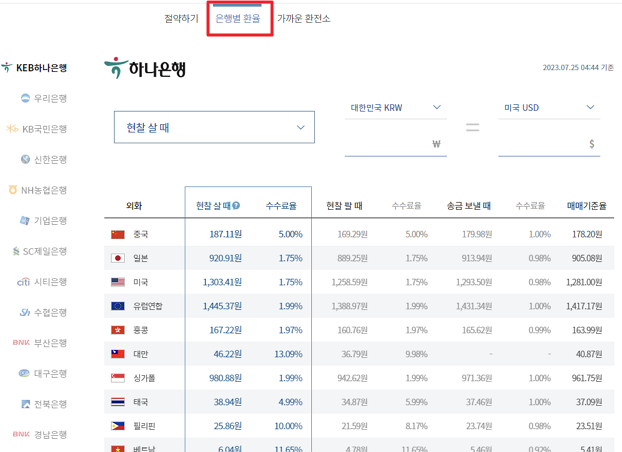
Task: Click the 현찰 팔 때 column header
Action: (344, 206)
